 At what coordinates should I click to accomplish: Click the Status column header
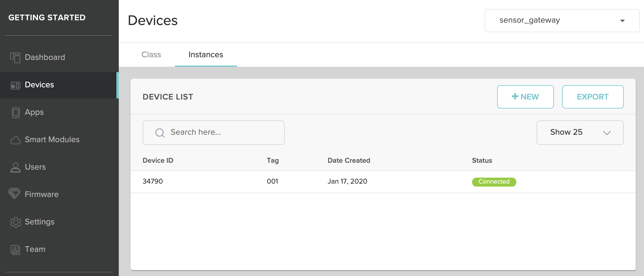482,160
